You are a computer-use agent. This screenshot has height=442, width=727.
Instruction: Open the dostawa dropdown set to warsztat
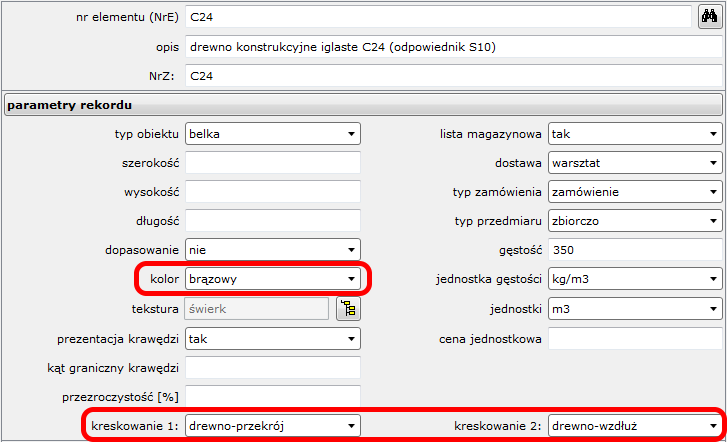(634, 163)
